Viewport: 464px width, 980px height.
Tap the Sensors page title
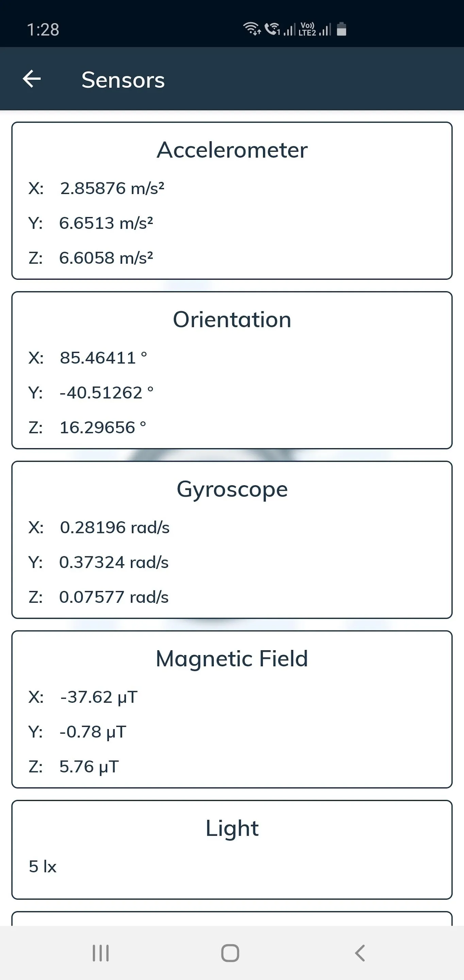(x=123, y=80)
